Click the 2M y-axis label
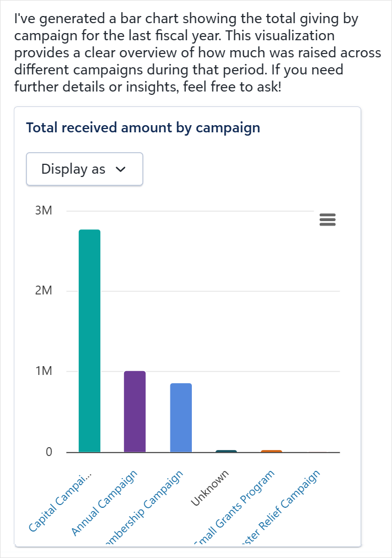This screenshot has width=392, height=558. pos(44,291)
